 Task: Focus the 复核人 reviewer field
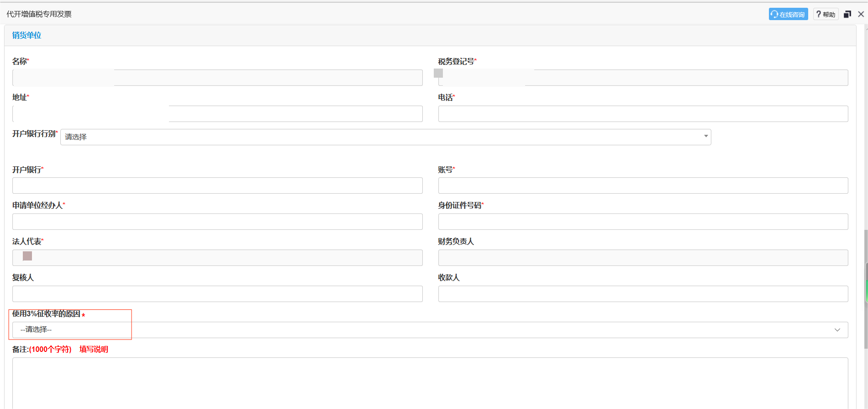pos(217,294)
